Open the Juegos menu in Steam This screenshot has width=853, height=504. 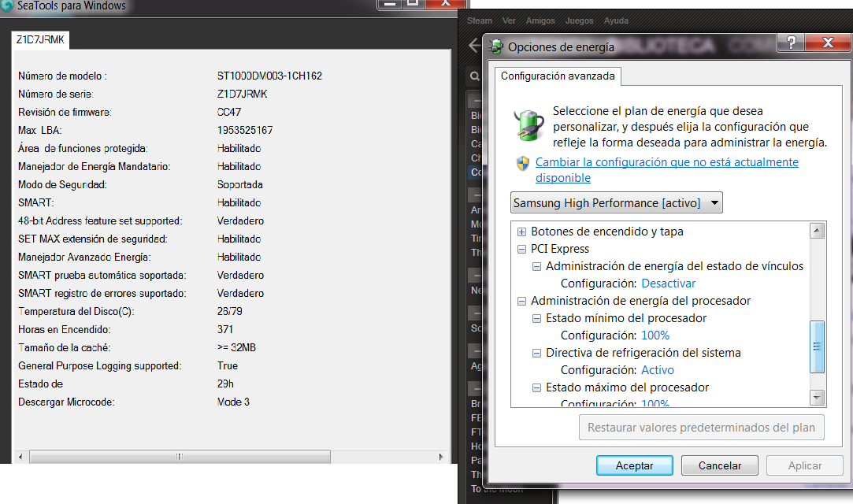580,20
